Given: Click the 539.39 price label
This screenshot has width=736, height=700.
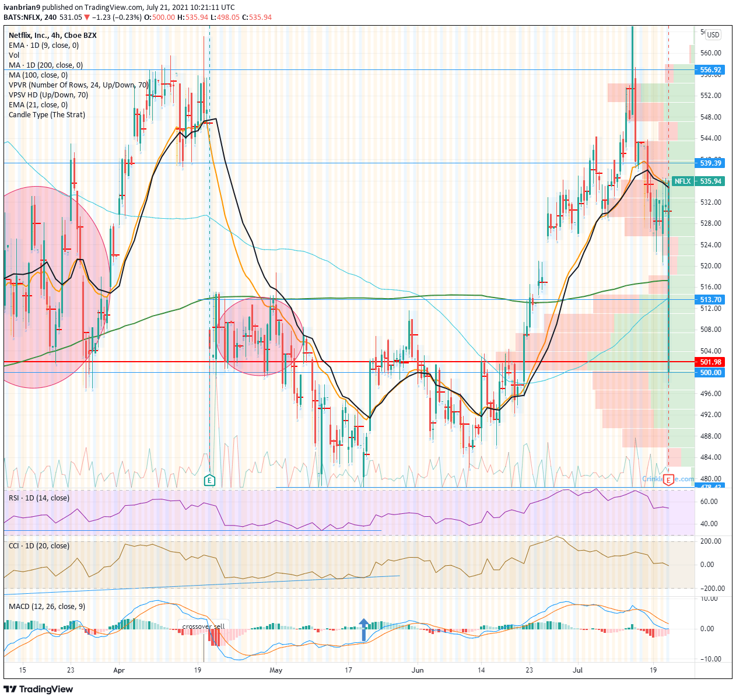Looking at the screenshot, I should [x=710, y=163].
